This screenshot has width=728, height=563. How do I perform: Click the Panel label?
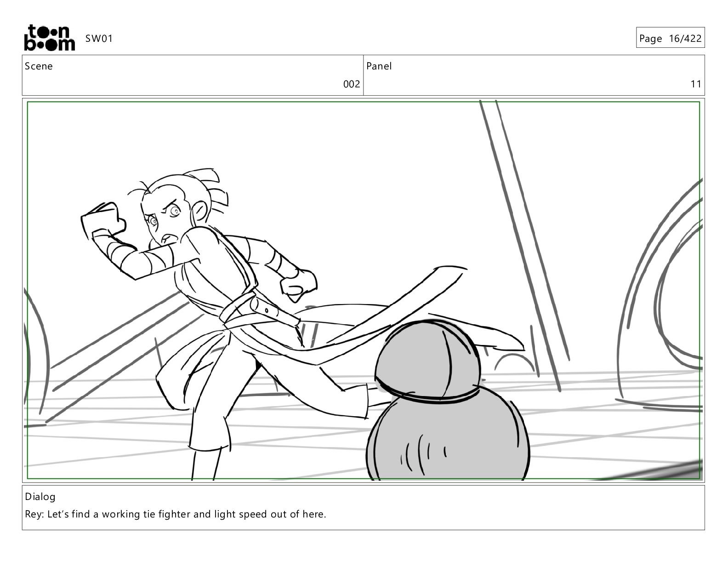(379, 66)
